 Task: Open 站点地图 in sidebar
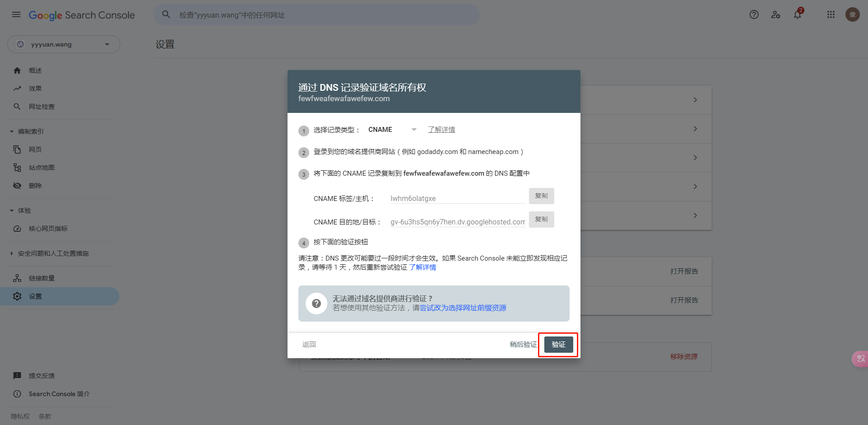coord(42,168)
